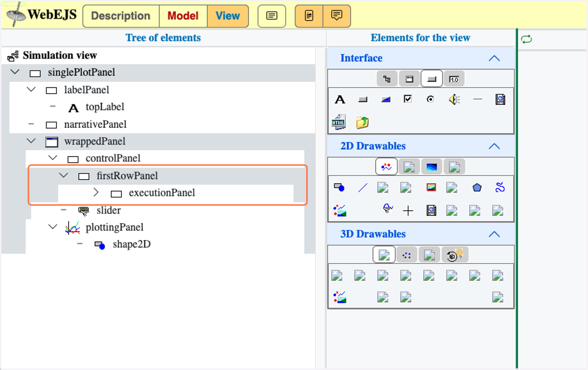Image resolution: width=588 pixels, height=370 pixels.
Task: Open the blue gradient fields sub-tab
Action: [x=432, y=167]
